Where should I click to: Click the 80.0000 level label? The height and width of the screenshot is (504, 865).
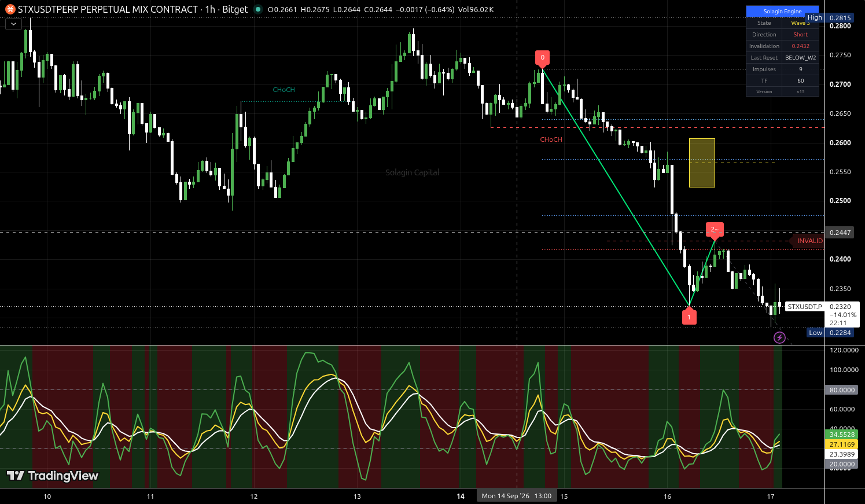842,390
